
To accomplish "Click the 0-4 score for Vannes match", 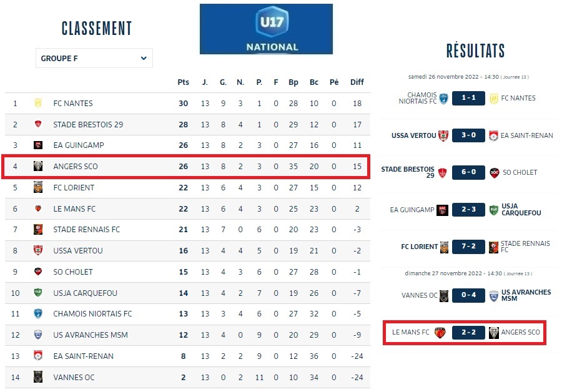I will [x=468, y=296].
